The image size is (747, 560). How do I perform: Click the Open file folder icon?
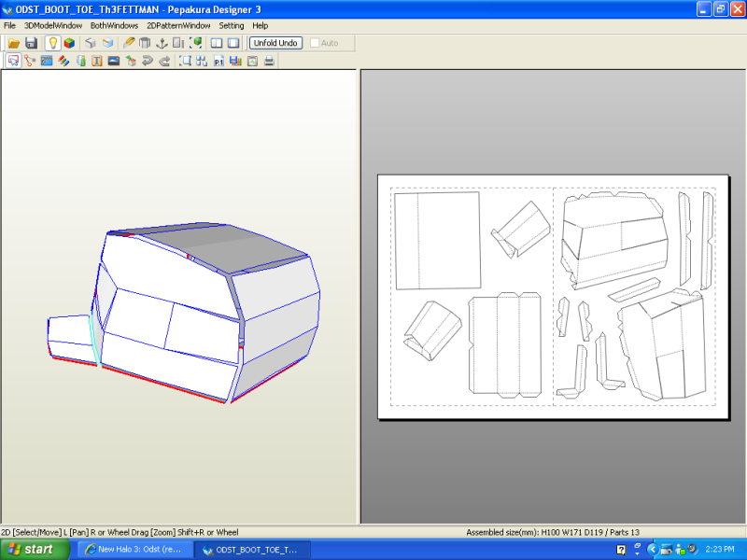pos(14,43)
